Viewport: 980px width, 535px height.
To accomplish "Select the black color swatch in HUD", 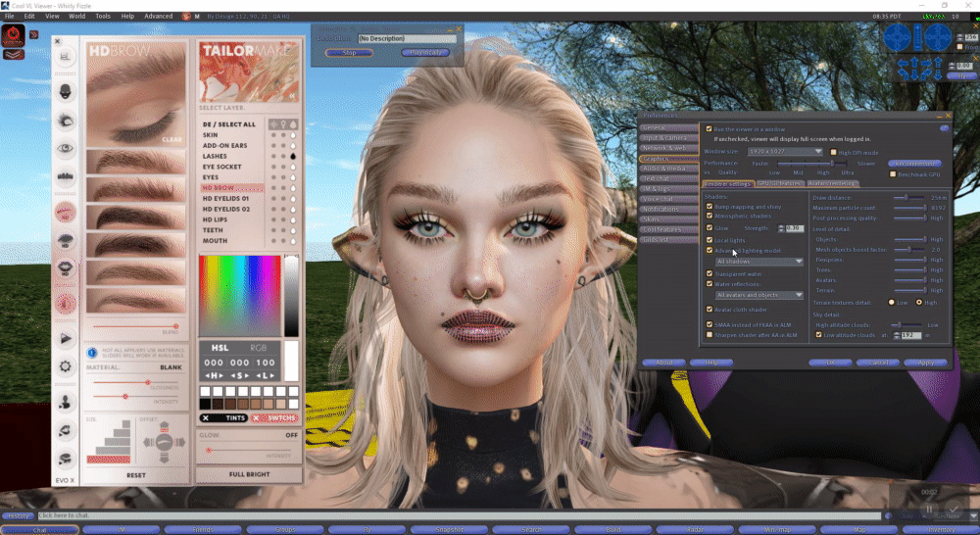I will coord(205,404).
